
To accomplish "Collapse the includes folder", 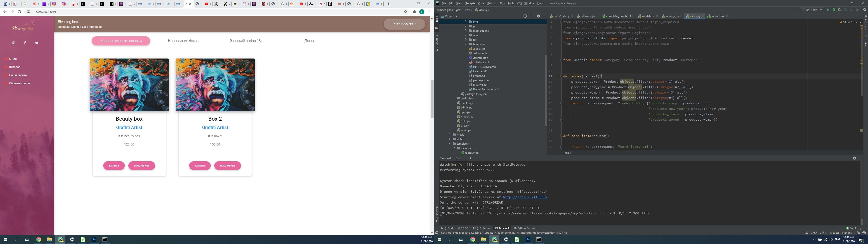I will point(454,148).
